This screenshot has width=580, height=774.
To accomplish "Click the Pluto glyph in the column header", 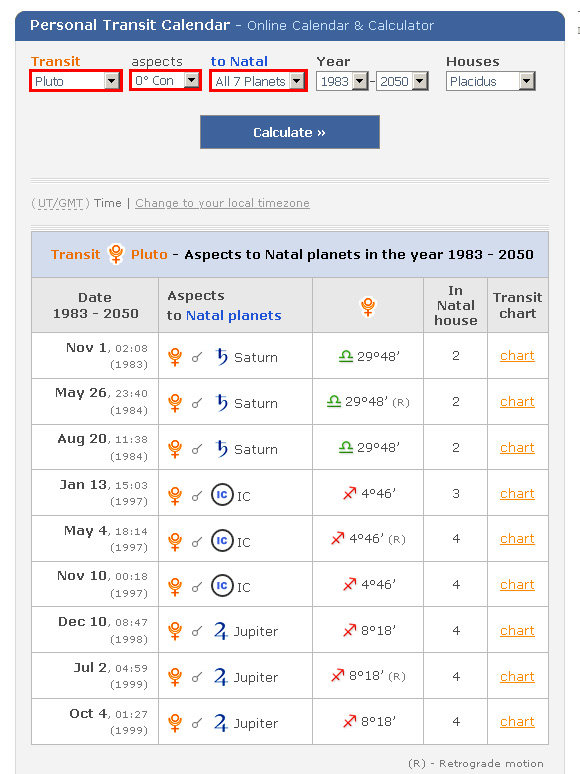I will pos(368,306).
